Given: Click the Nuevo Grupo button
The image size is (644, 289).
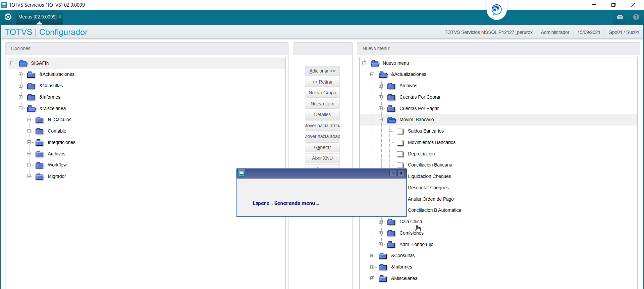Looking at the screenshot, I should tap(322, 93).
